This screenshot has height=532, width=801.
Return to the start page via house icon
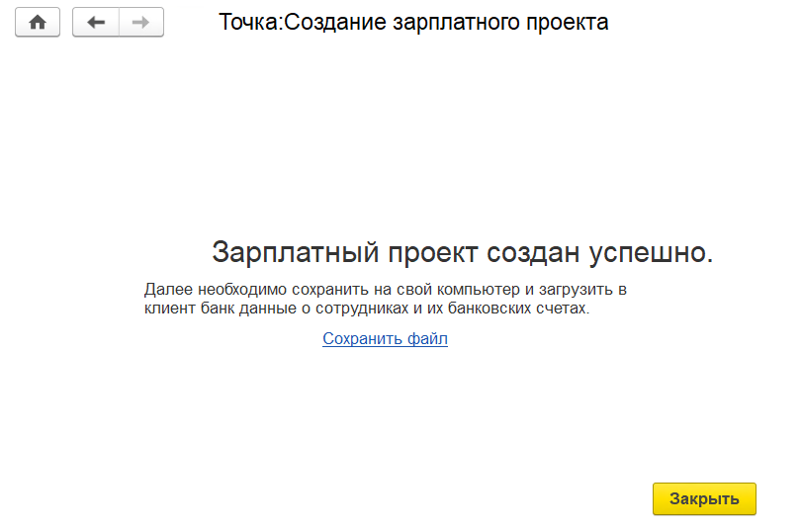click(x=38, y=23)
